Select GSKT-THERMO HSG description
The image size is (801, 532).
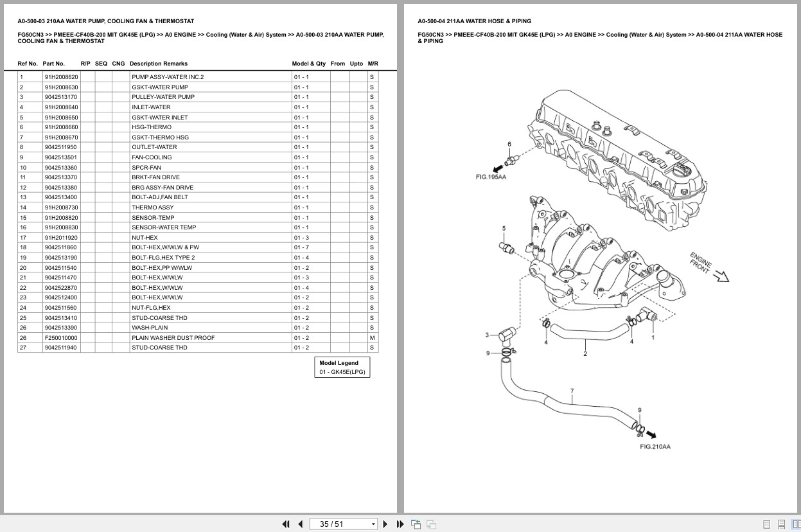pyautogui.click(x=160, y=137)
